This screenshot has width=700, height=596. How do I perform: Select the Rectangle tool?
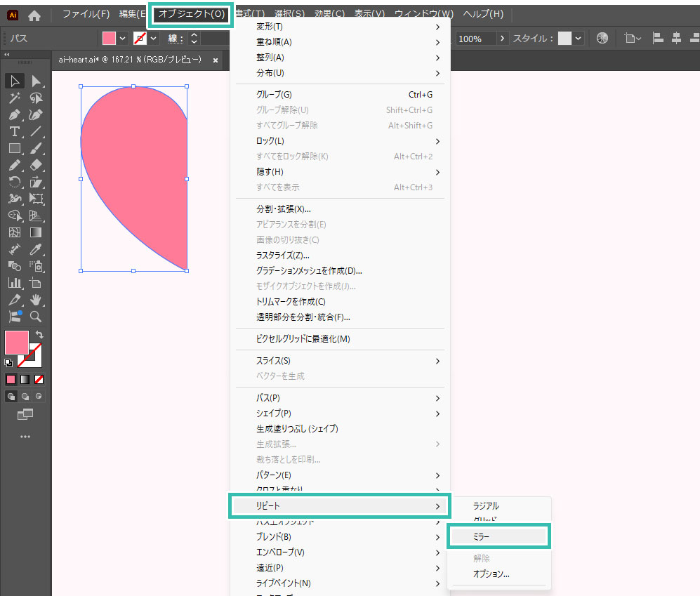(15, 149)
